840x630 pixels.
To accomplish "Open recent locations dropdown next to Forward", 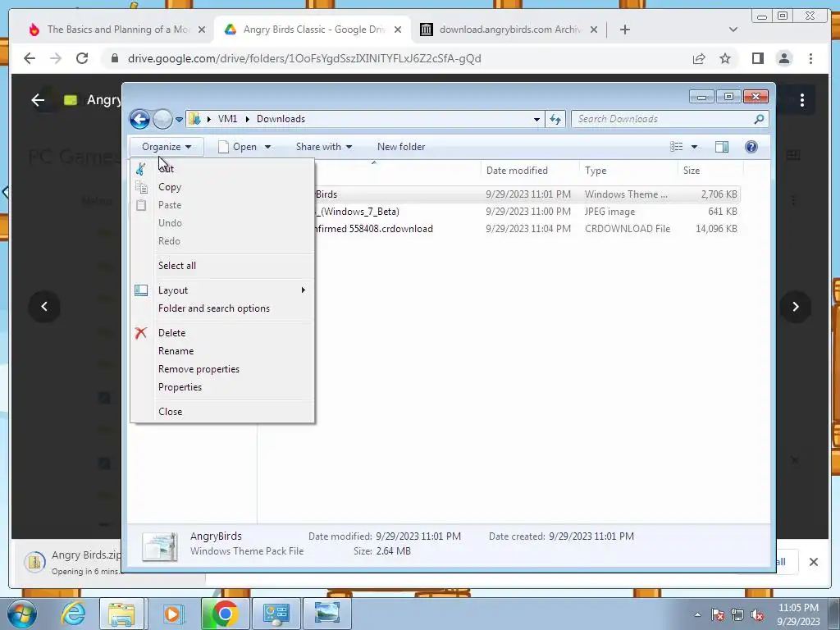I will tap(179, 120).
